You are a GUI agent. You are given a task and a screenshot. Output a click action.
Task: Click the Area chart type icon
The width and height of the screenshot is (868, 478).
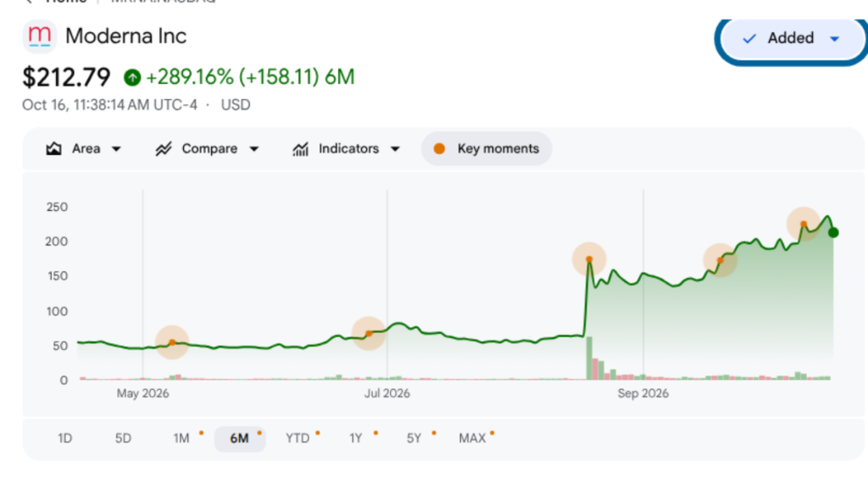coord(53,149)
